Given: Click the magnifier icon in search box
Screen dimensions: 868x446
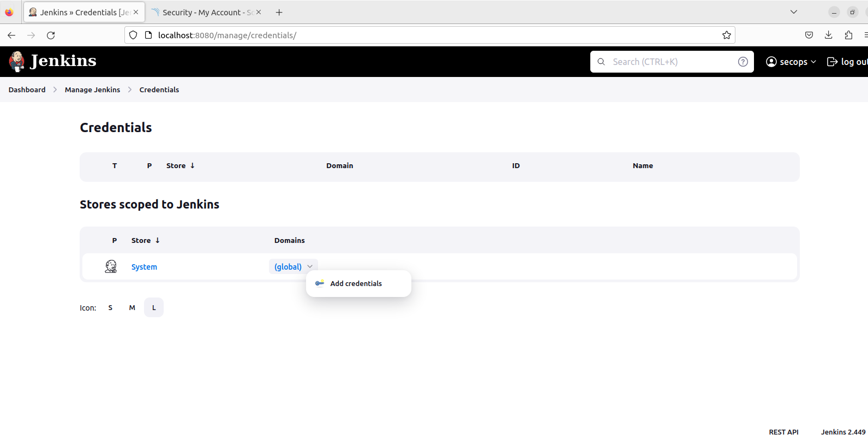Looking at the screenshot, I should point(601,62).
